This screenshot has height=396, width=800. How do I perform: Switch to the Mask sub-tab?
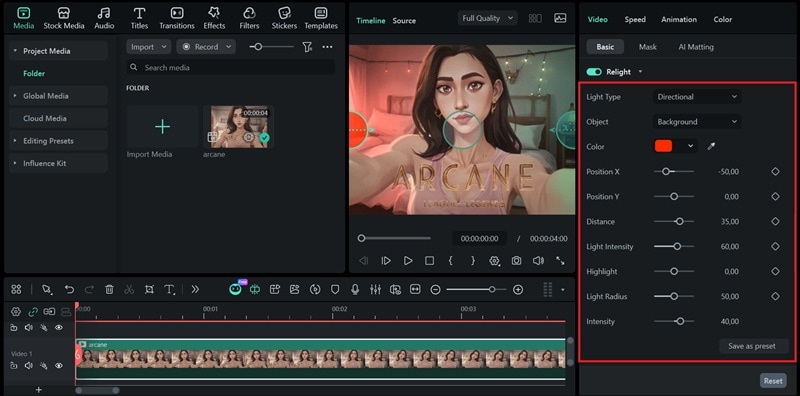pos(647,47)
